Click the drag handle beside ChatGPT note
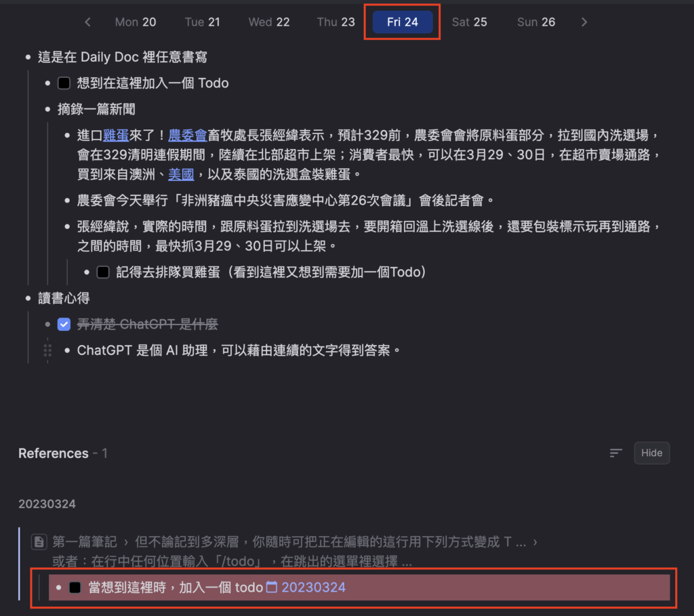 [47, 350]
